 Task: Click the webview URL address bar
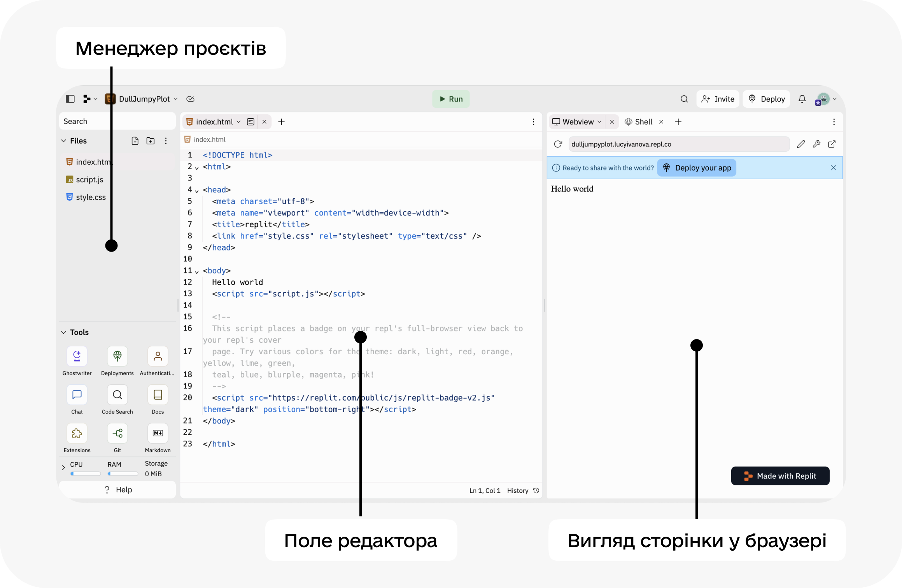(679, 144)
